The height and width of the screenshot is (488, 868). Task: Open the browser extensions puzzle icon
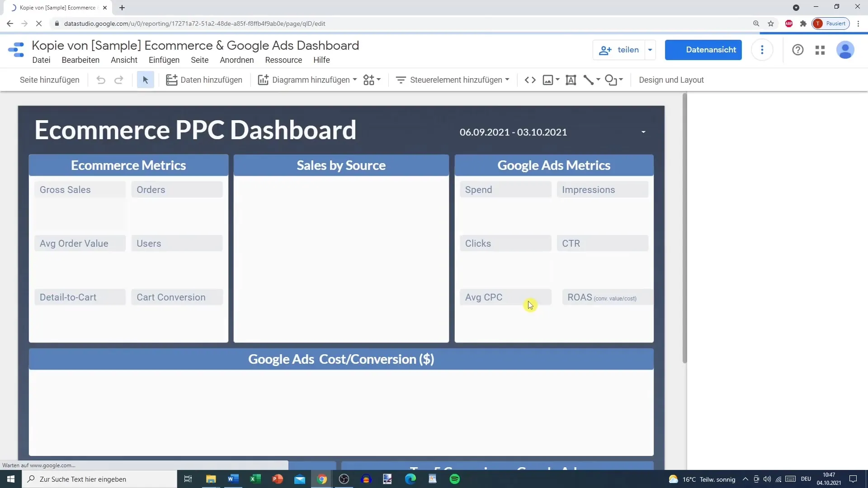(x=803, y=23)
